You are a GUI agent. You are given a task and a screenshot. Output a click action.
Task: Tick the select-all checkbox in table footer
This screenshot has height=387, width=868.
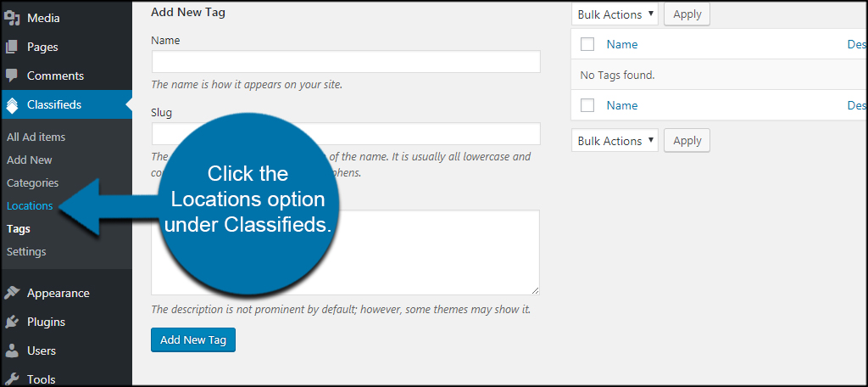coord(587,105)
